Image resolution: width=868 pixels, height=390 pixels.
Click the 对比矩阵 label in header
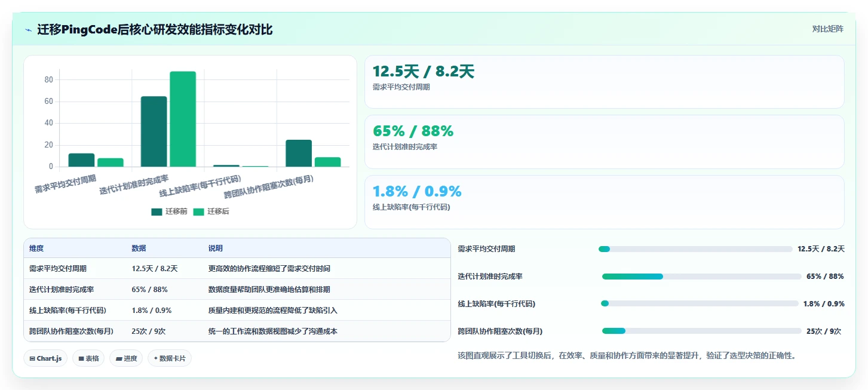827,29
